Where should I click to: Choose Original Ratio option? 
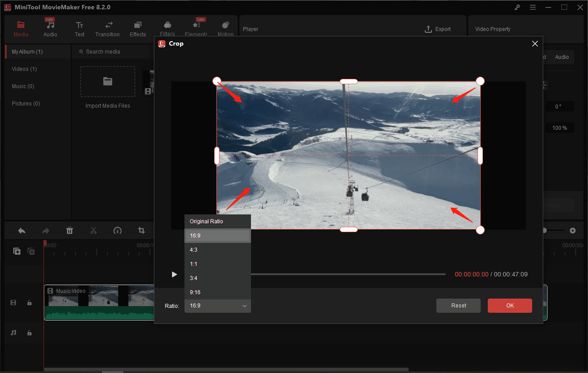point(218,221)
